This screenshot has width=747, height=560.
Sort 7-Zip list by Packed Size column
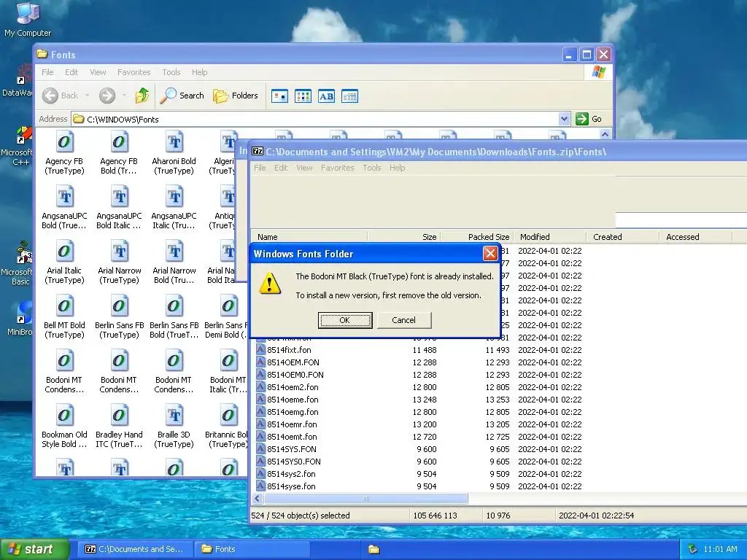477,237
